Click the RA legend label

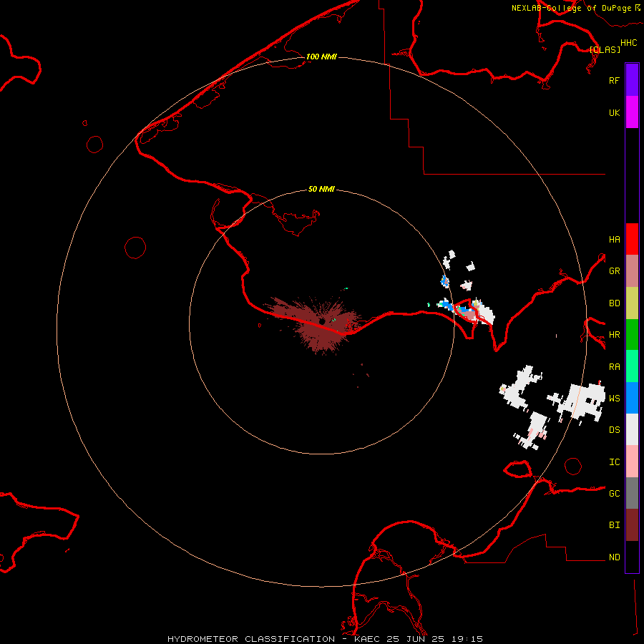point(614,367)
